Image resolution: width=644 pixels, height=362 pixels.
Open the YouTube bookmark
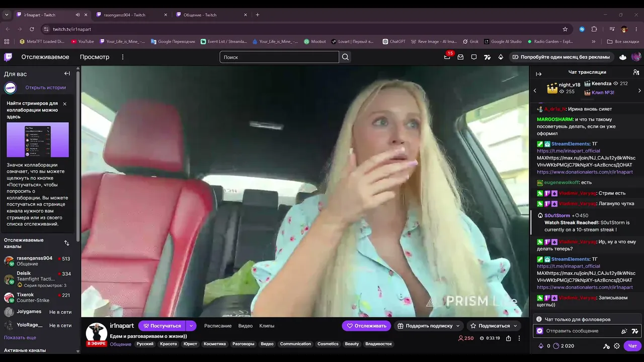click(x=82, y=42)
